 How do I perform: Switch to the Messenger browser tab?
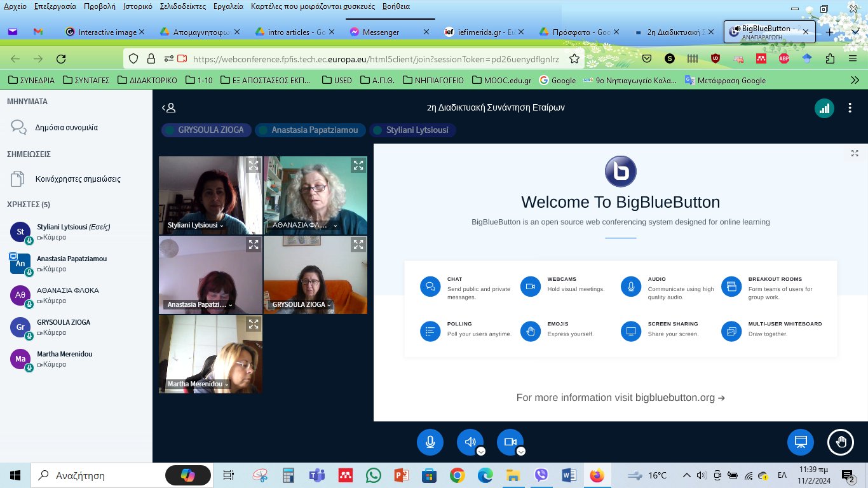(380, 32)
